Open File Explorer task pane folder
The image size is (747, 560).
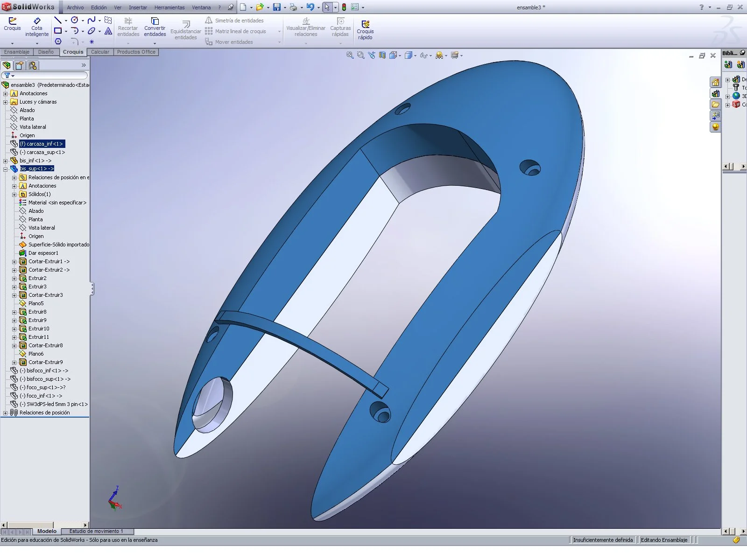pyautogui.click(x=715, y=105)
